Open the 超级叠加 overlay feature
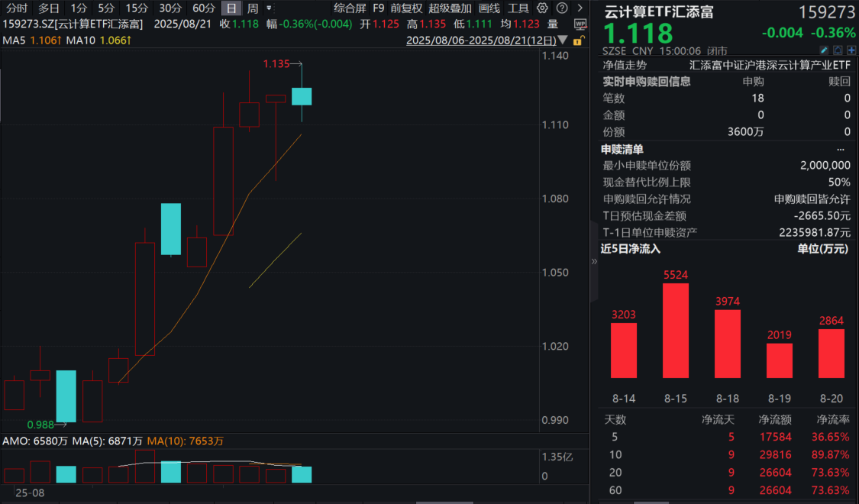Image resolution: width=859 pixels, height=504 pixels. click(447, 8)
